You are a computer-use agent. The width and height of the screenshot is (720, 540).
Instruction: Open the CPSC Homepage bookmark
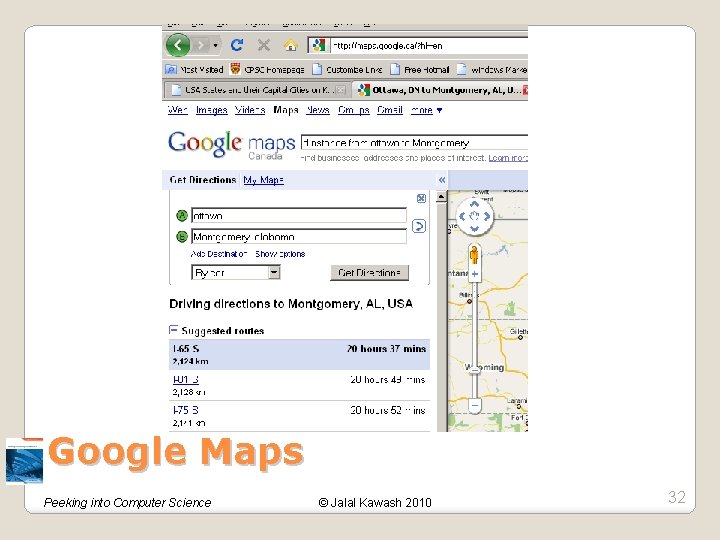click(268, 69)
